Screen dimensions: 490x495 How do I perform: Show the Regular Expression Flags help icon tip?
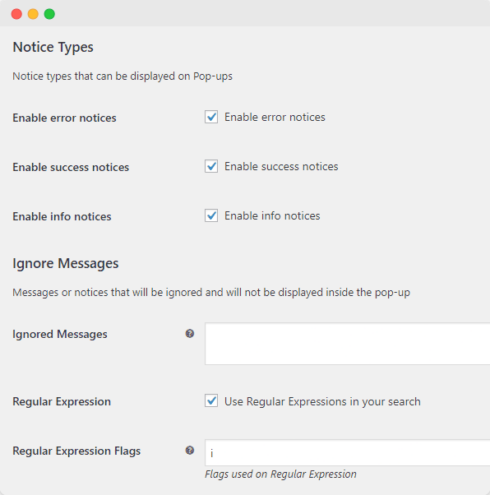pos(190,450)
